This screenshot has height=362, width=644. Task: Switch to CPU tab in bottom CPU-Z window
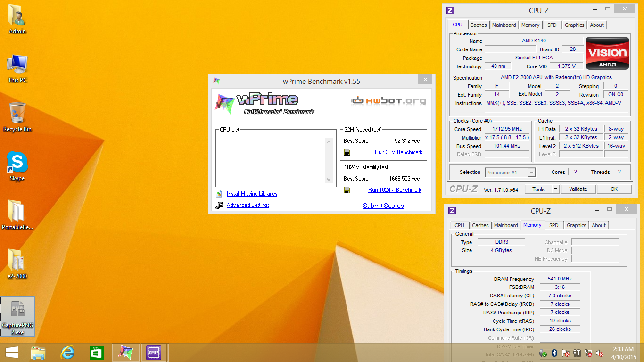(459, 225)
